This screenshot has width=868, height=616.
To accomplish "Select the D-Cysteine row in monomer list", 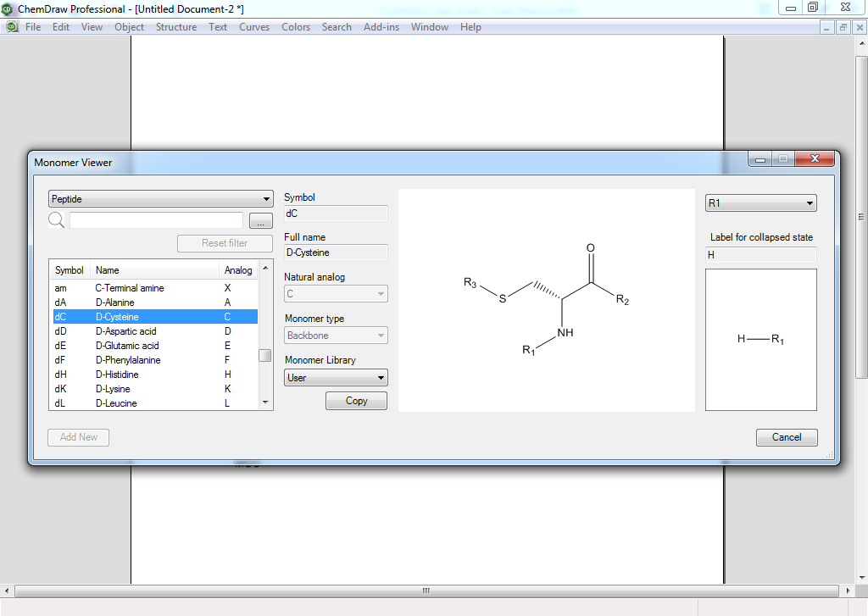I will [155, 317].
